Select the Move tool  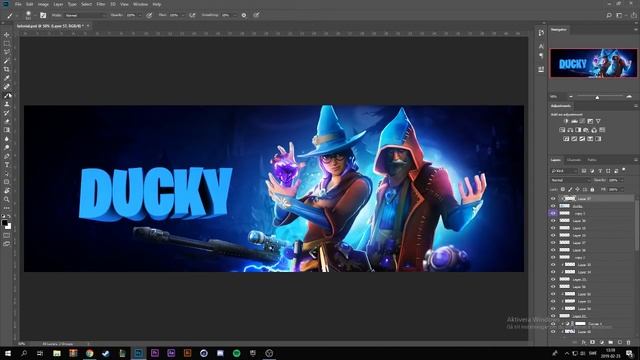pos(7,35)
